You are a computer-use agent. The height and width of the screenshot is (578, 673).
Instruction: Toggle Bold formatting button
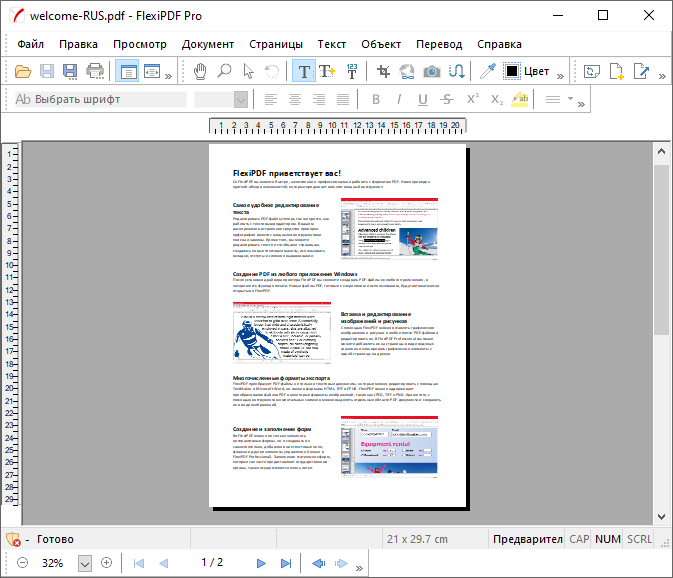(376, 99)
